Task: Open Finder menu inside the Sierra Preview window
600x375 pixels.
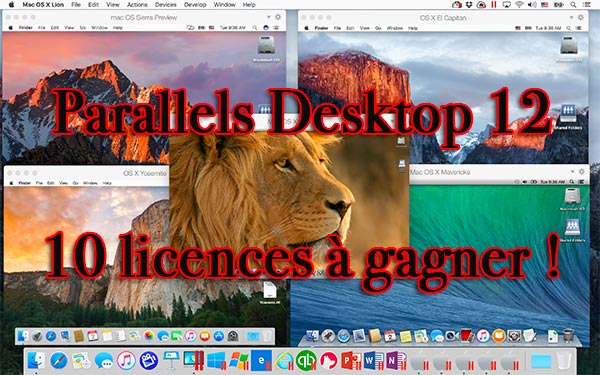Action: coord(26,28)
